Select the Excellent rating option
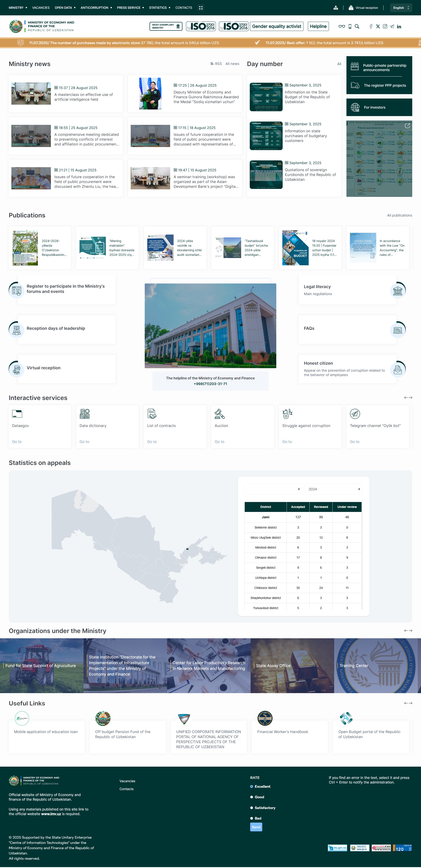This screenshot has width=421, height=868. [252, 786]
